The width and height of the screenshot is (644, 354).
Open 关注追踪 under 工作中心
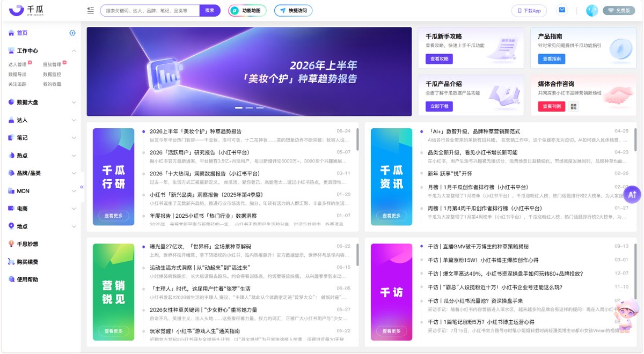[x=17, y=84]
